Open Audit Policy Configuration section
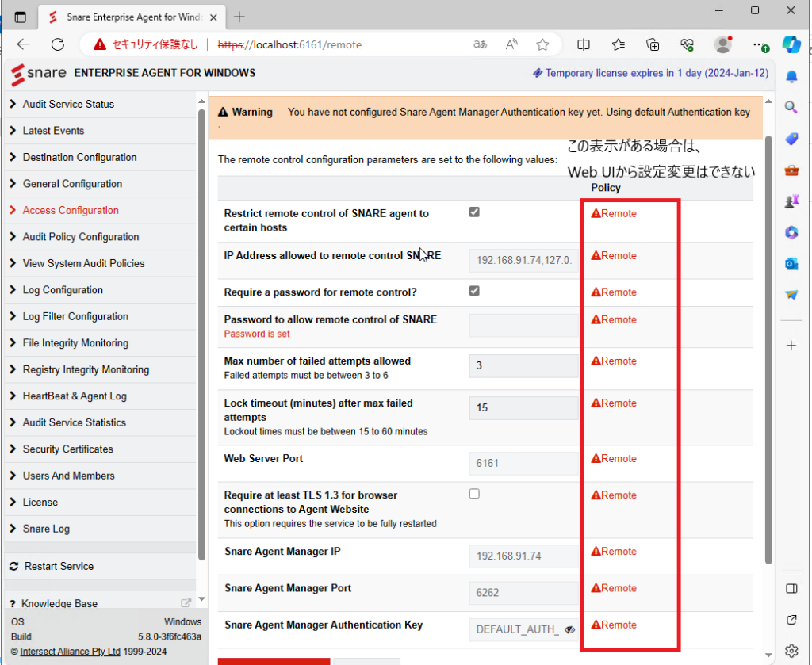Image resolution: width=812 pixels, height=665 pixels. pos(101,236)
